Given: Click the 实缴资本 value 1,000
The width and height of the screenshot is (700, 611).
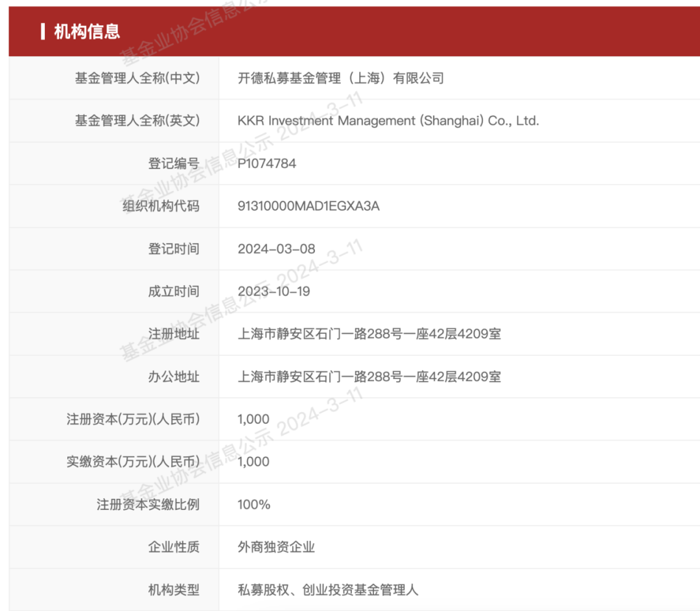Looking at the screenshot, I should coord(253,462).
